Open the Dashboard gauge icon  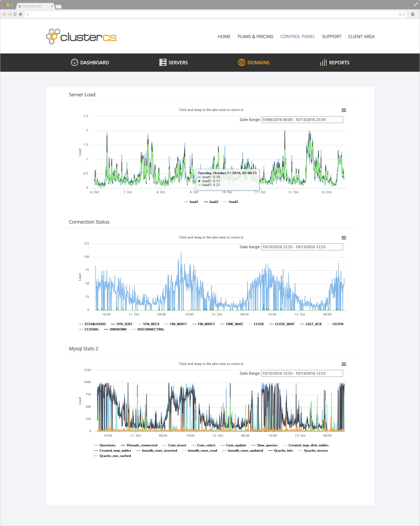(75, 62)
